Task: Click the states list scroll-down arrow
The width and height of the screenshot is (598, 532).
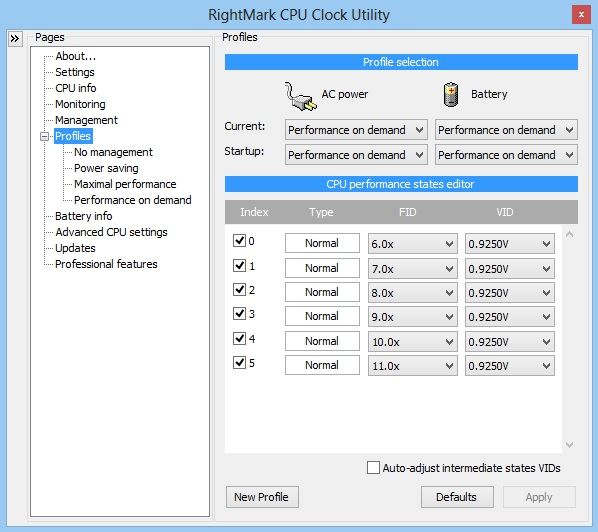Action: 569,444
